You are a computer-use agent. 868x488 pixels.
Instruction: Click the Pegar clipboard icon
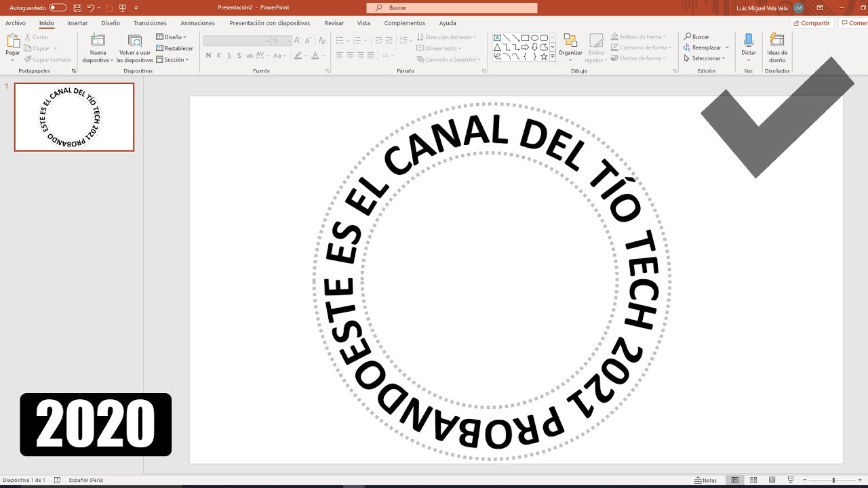click(x=13, y=41)
